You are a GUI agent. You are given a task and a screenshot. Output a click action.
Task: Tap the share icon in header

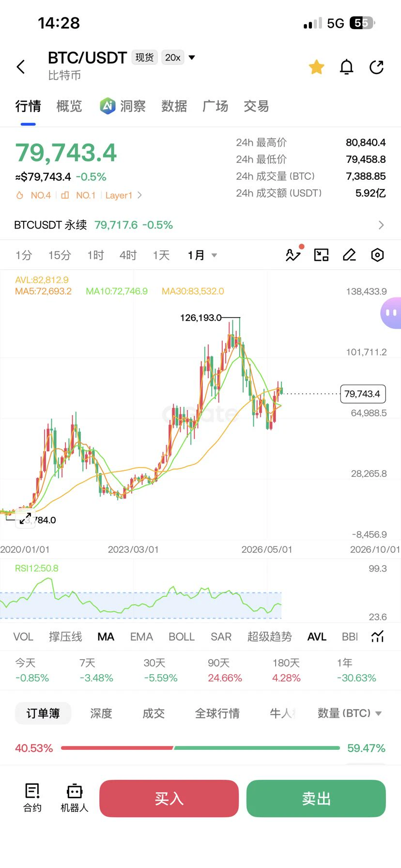(x=377, y=67)
